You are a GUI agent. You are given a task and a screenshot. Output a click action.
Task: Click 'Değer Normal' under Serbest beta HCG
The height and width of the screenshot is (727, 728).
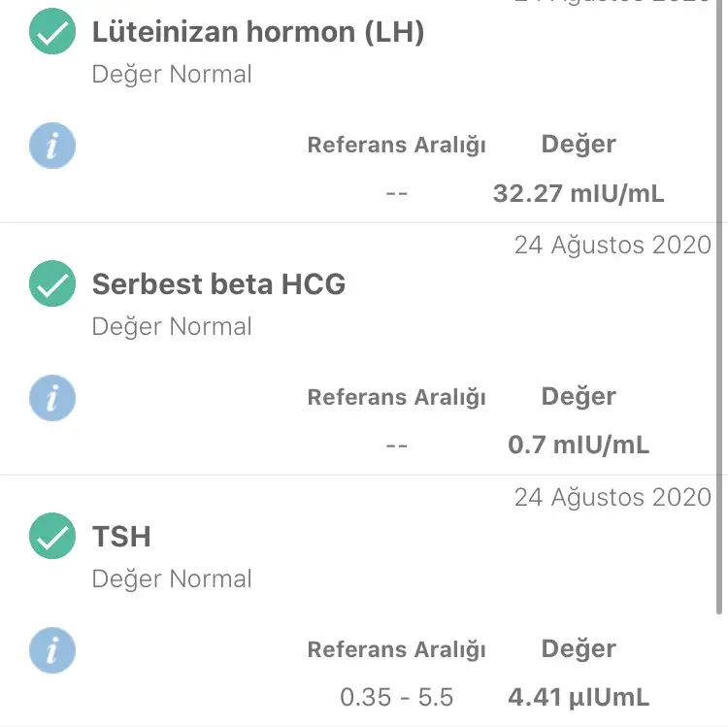(172, 327)
